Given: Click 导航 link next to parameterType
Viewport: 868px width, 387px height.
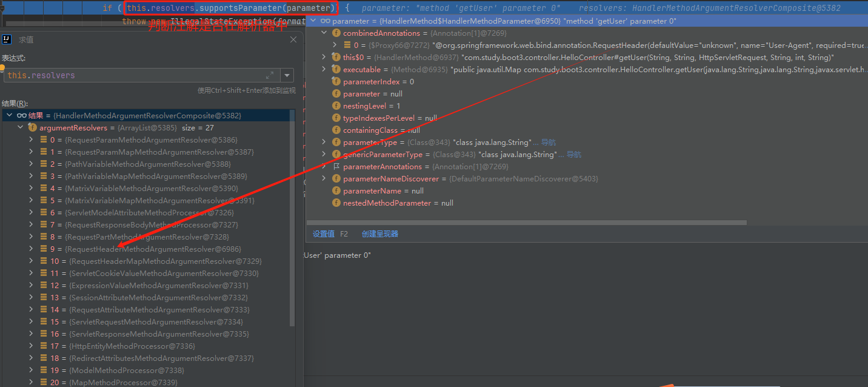Looking at the screenshot, I should point(548,142).
